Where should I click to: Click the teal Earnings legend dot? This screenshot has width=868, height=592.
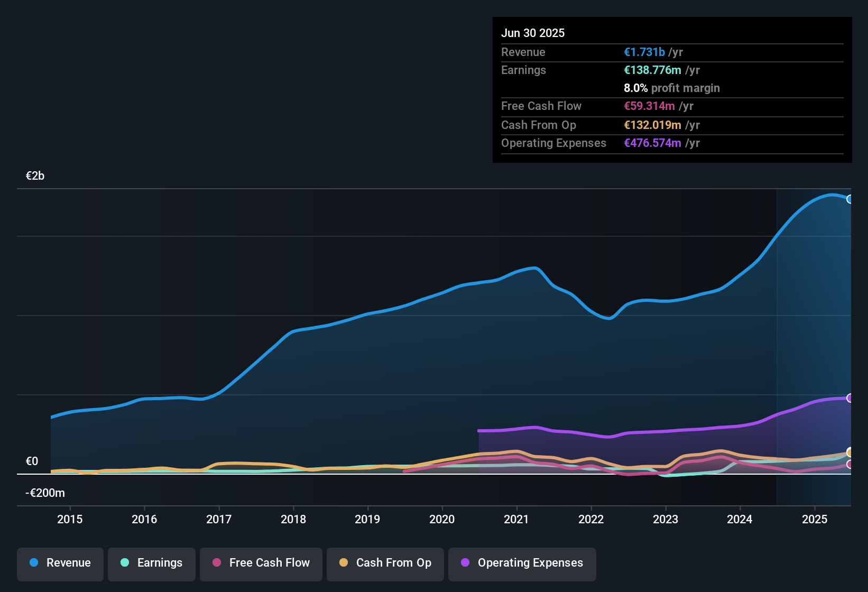click(125, 562)
